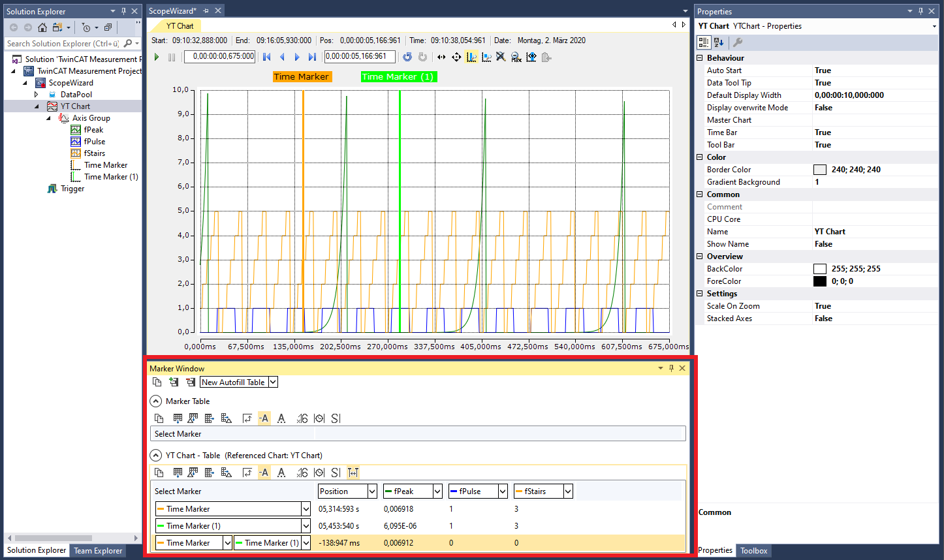Screen dimensions: 944x560
Task: Open the New Autofill Table dropdown
Action: [x=273, y=382]
